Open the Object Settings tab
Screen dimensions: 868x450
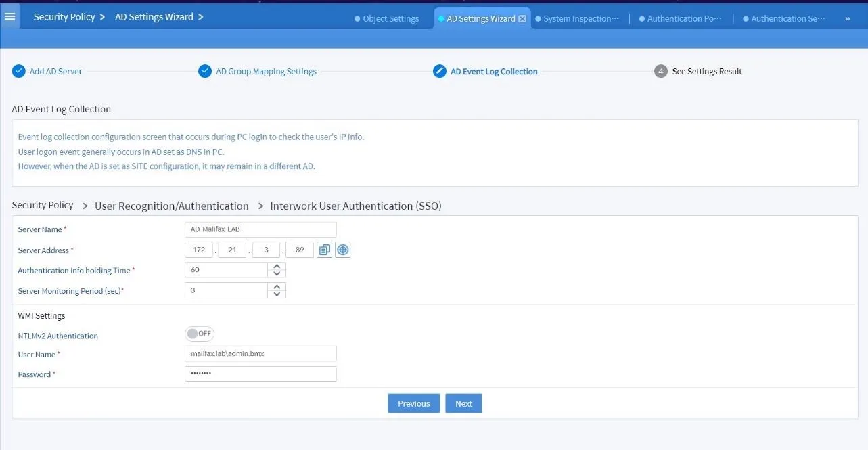386,19
